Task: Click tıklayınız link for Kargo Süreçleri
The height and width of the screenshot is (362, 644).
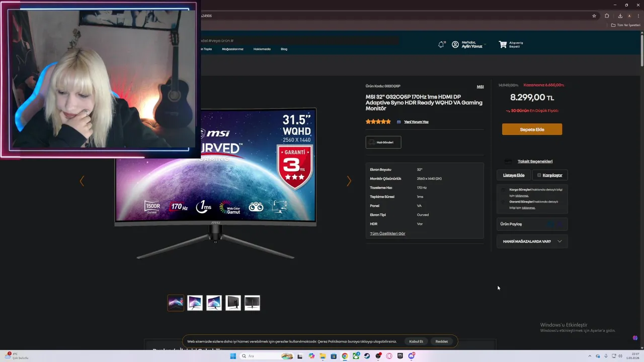Action: 522,196
